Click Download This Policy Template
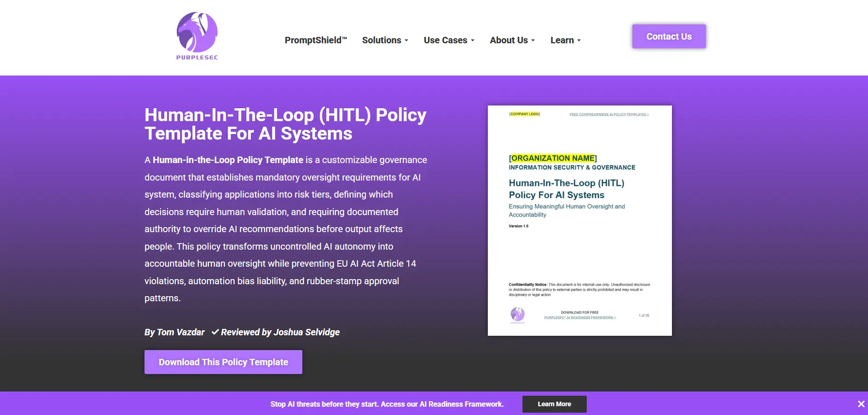The image size is (868, 415). [x=223, y=362]
